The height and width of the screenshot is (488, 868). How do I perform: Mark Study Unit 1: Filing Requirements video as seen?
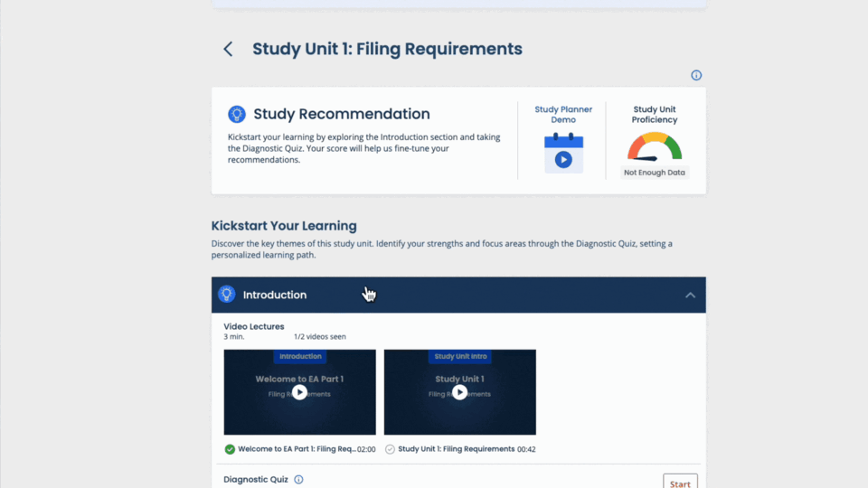[390, 449]
